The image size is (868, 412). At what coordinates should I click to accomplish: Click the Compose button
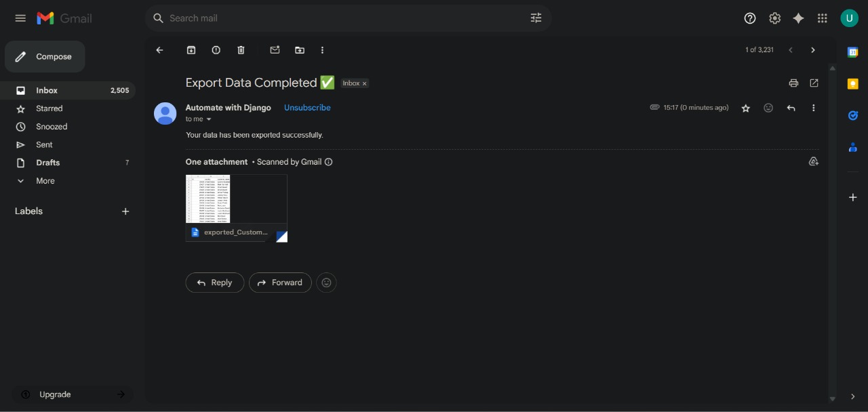pos(45,57)
